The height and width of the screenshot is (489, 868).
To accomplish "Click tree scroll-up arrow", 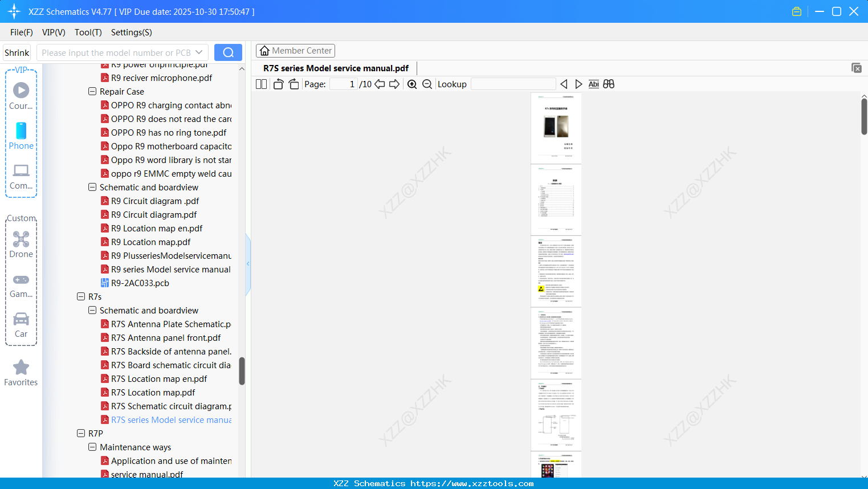I will [x=242, y=69].
